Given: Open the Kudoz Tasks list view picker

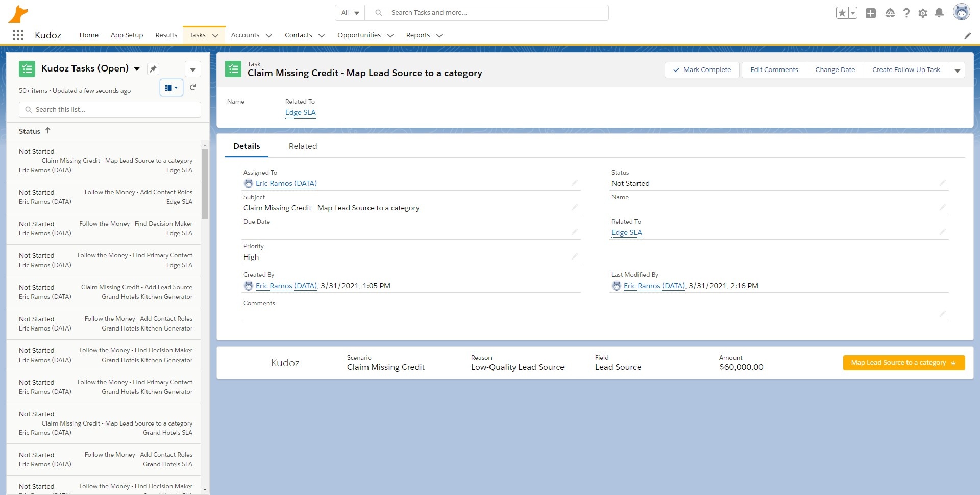Looking at the screenshot, I should pos(137,69).
